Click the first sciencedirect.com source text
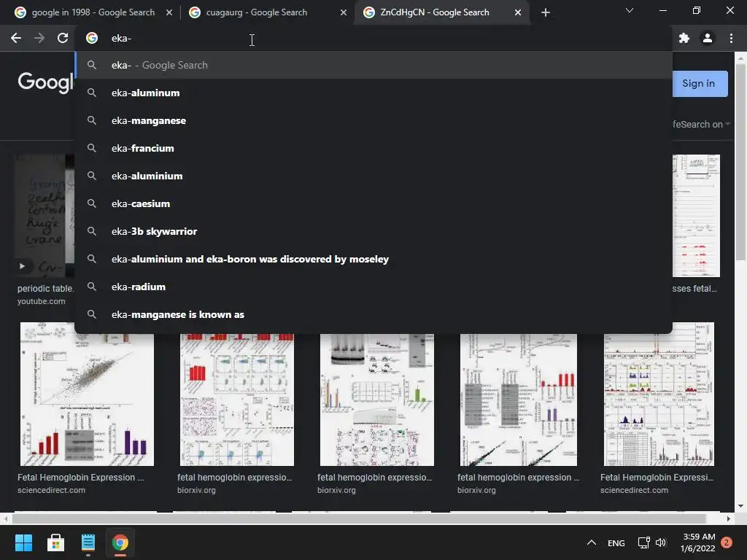Screen dimensions: 747x560 click(52, 490)
